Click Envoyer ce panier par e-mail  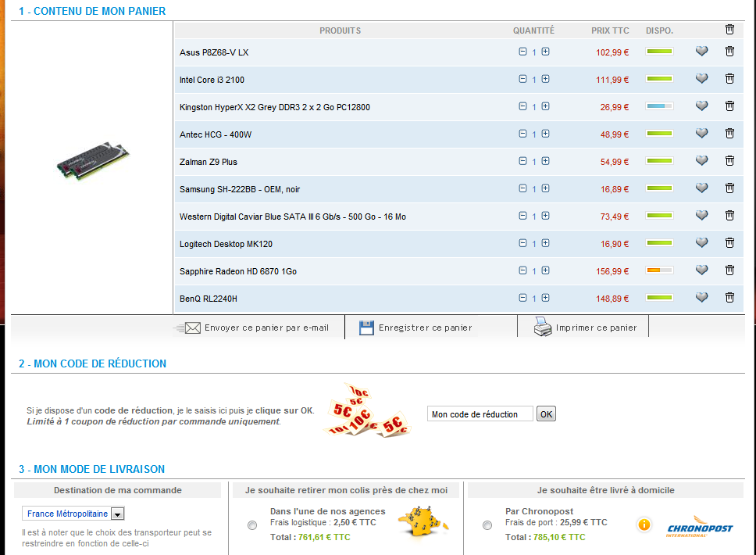257,328
